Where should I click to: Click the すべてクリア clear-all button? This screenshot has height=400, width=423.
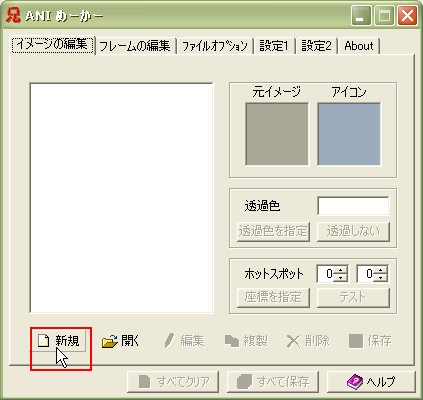pos(173,382)
